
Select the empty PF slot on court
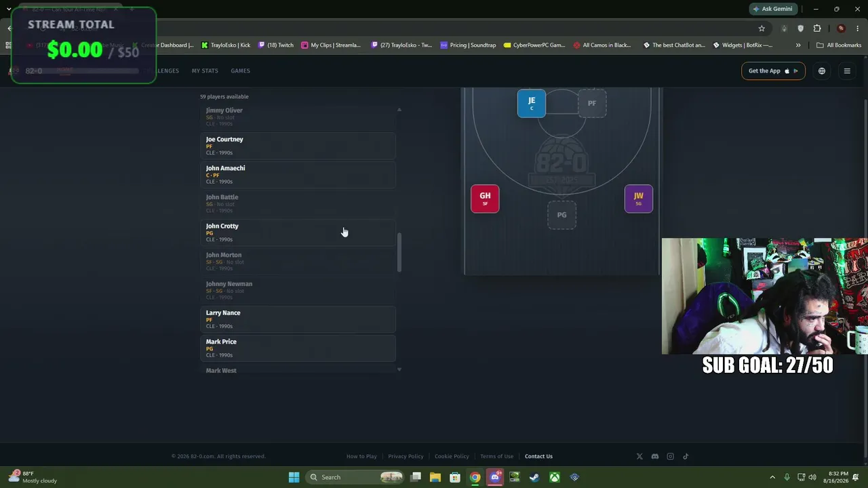coord(592,103)
